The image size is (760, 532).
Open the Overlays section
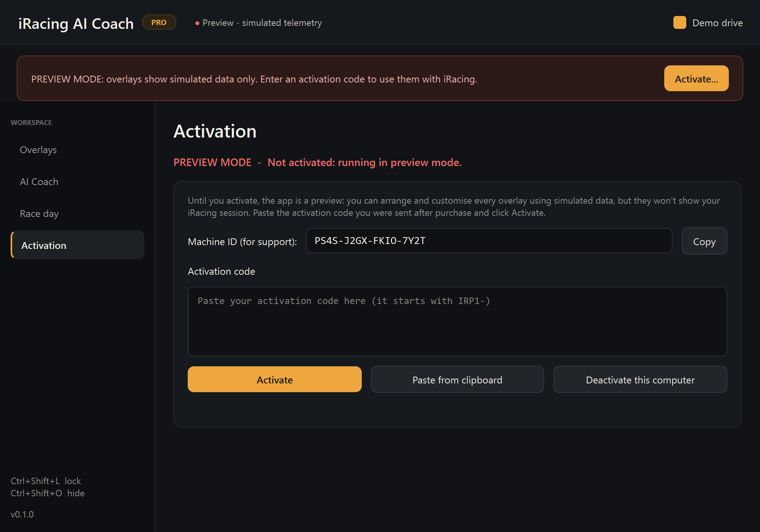click(77, 150)
